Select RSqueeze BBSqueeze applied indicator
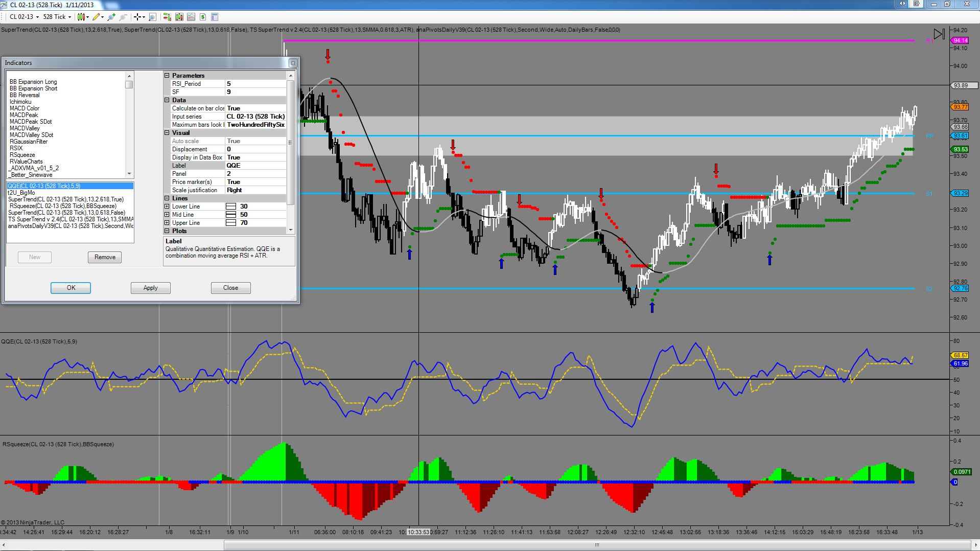The height and width of the screenshot is (551, 980). click(x=70, y=206)
